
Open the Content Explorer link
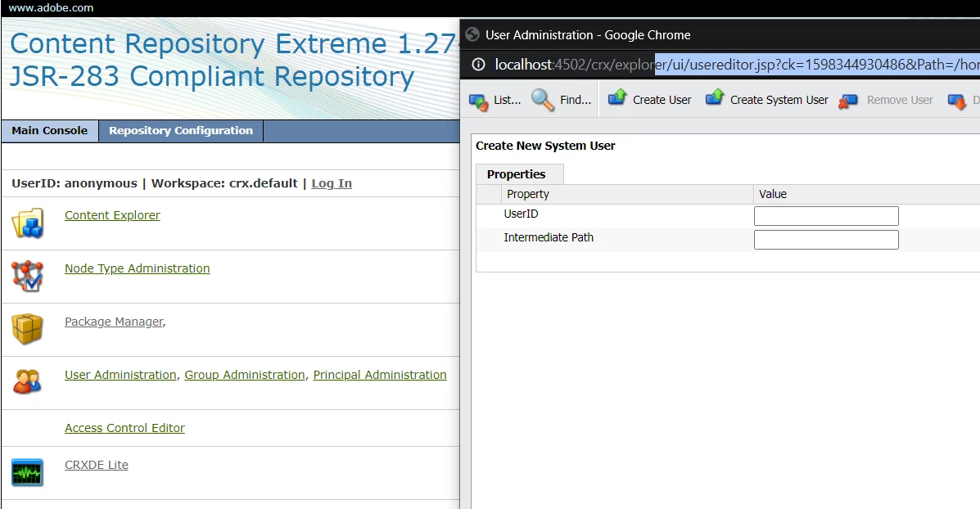tap(112, 215)
